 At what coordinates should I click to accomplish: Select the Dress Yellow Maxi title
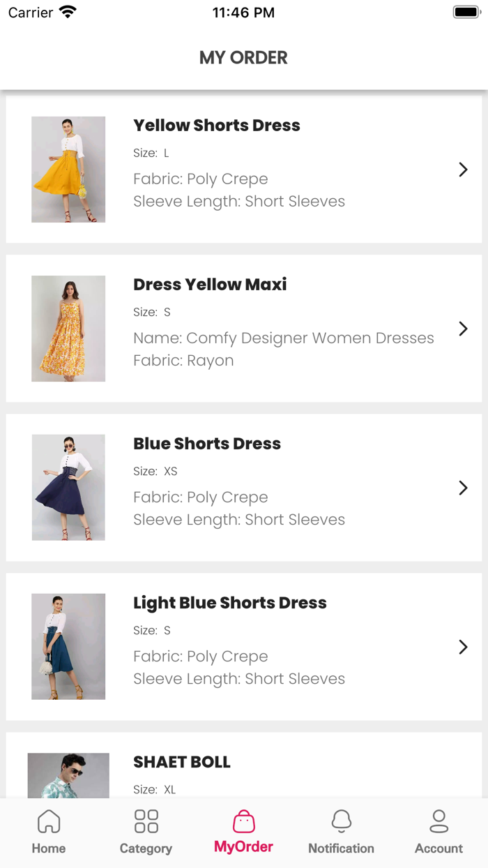[210, 285]
